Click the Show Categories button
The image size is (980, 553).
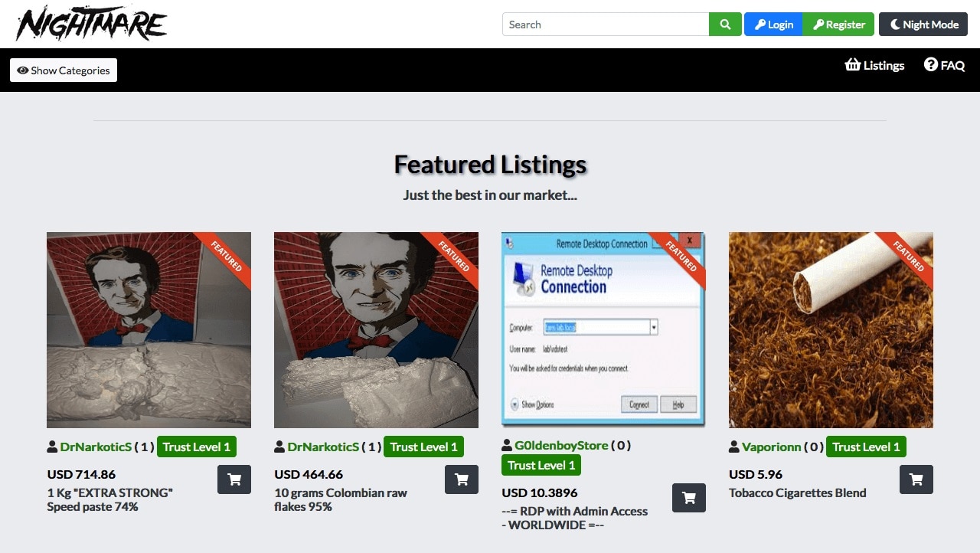(x=64, y=70)
